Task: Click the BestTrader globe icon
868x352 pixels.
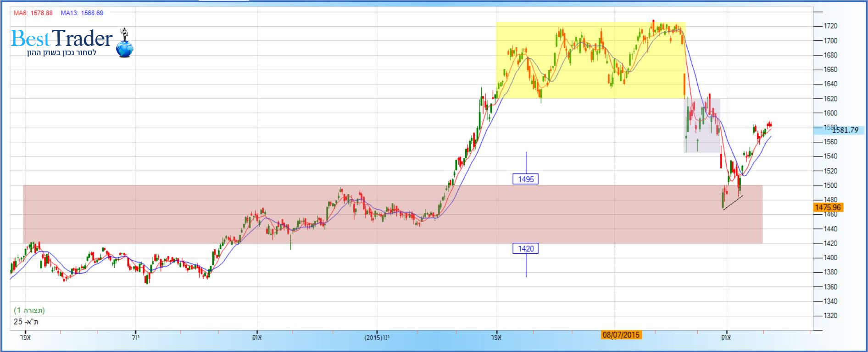Action: click(124, 48)
